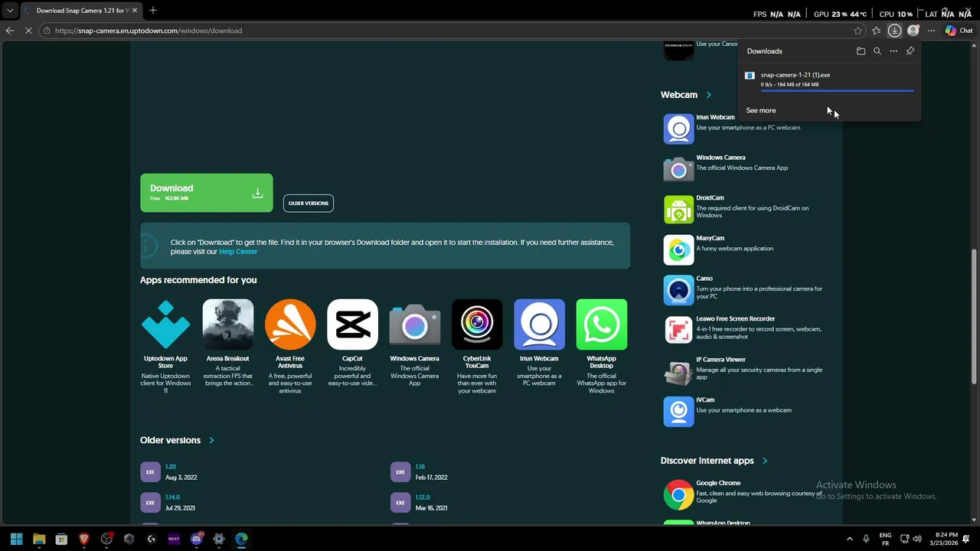Viewport: 980px width, 551px height.
Task: Open Edge Settings and more menu
Action: 931,31
